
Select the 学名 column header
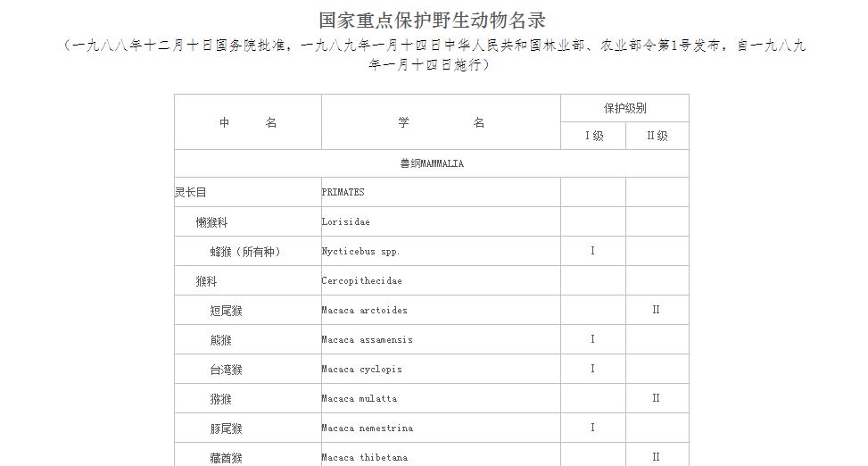pos(442,122)
